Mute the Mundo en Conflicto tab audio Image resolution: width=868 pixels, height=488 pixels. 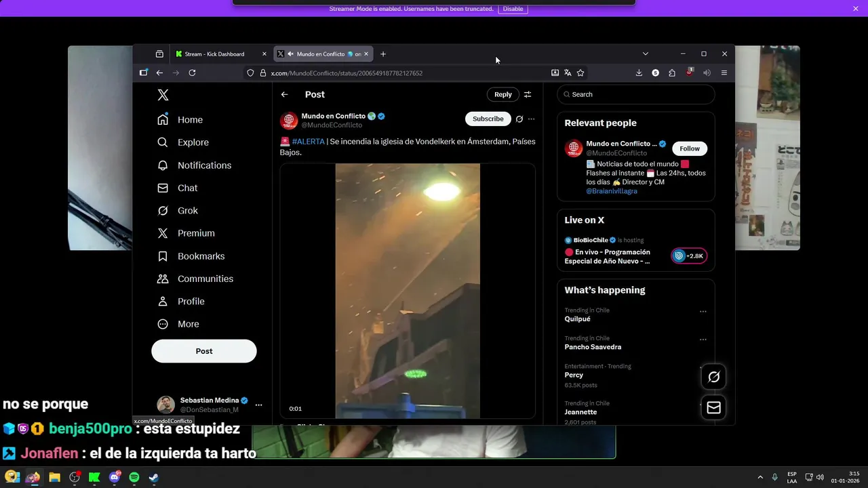290,54
